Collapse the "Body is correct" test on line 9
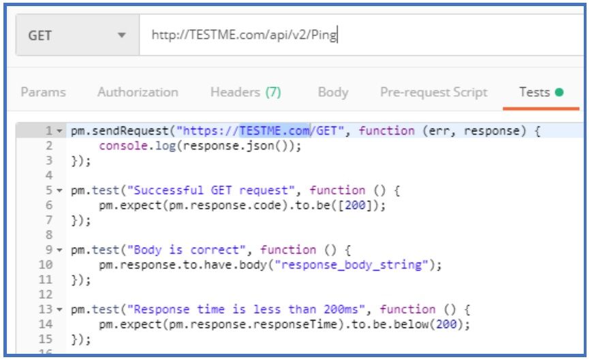592x364 pixels. [x=60, y=250]
